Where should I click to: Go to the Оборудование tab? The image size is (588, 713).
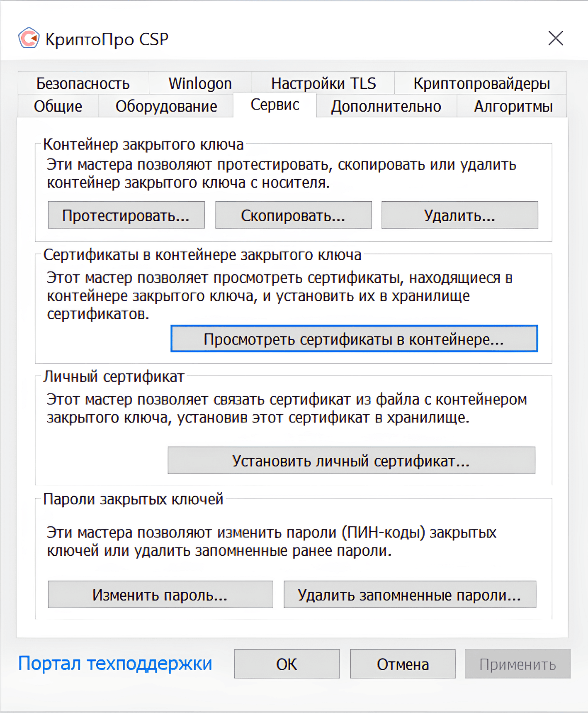(x=166, y=106)
